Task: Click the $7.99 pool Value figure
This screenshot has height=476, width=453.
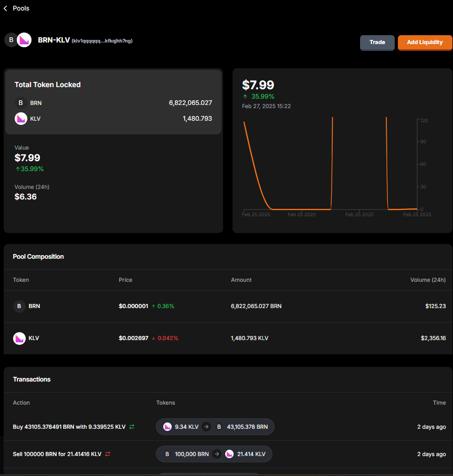Action: (x=27, y=158)
